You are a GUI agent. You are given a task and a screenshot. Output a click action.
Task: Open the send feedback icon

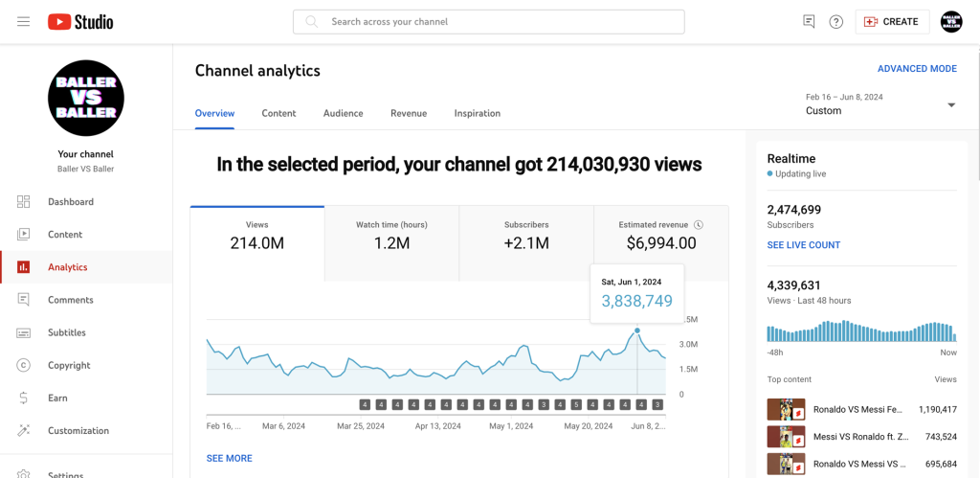809,22
